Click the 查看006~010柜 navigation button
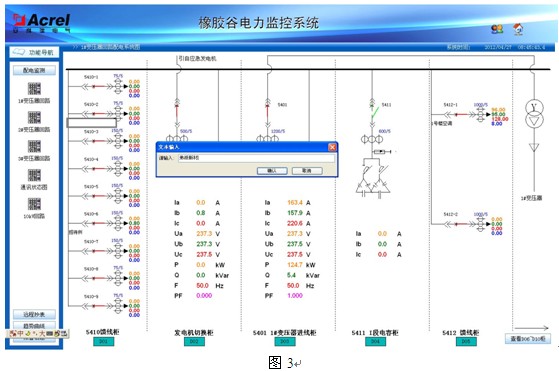 click(x=528, y=339)
